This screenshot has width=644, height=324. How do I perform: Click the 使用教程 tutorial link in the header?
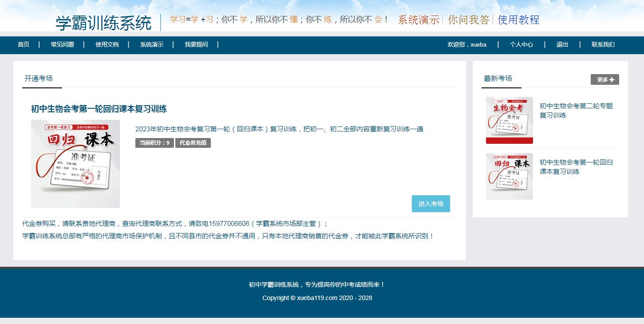(519, 20)
